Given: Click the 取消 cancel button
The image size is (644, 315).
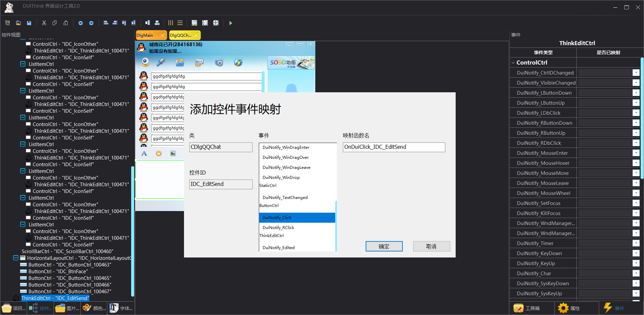Looking at the screenshot, I should pos(431,246).
